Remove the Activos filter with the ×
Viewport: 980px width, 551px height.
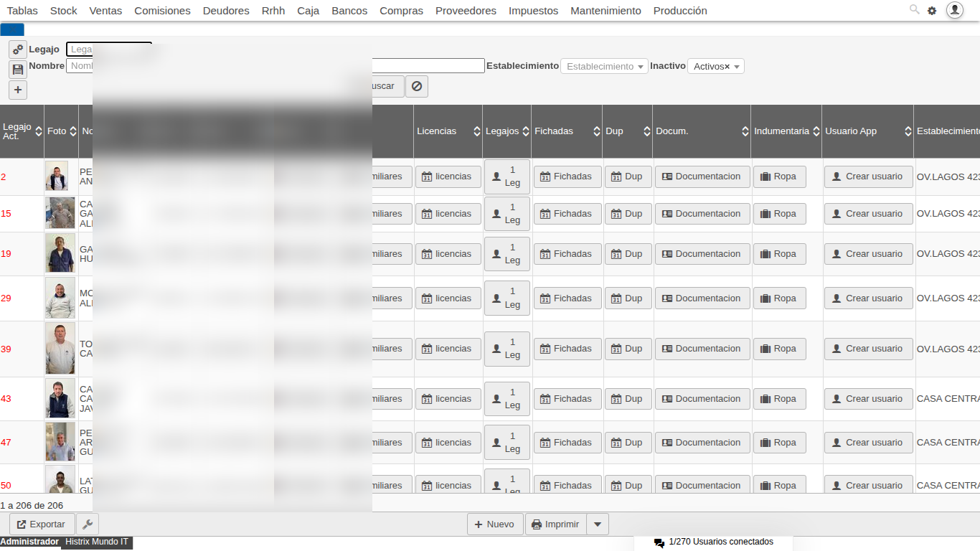coord(727,66)
